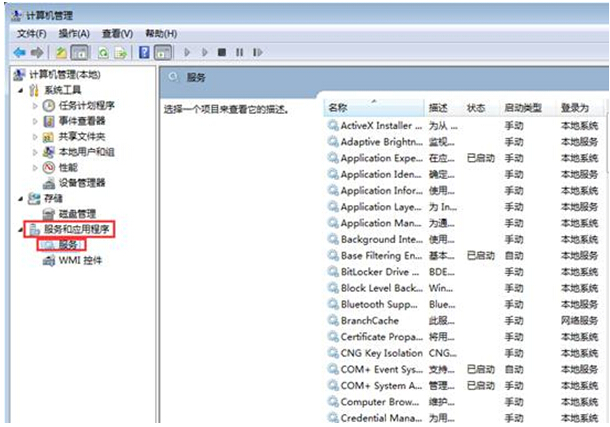Sort by the 启动类型 column header
610x427 pixels.
(529, 108)
